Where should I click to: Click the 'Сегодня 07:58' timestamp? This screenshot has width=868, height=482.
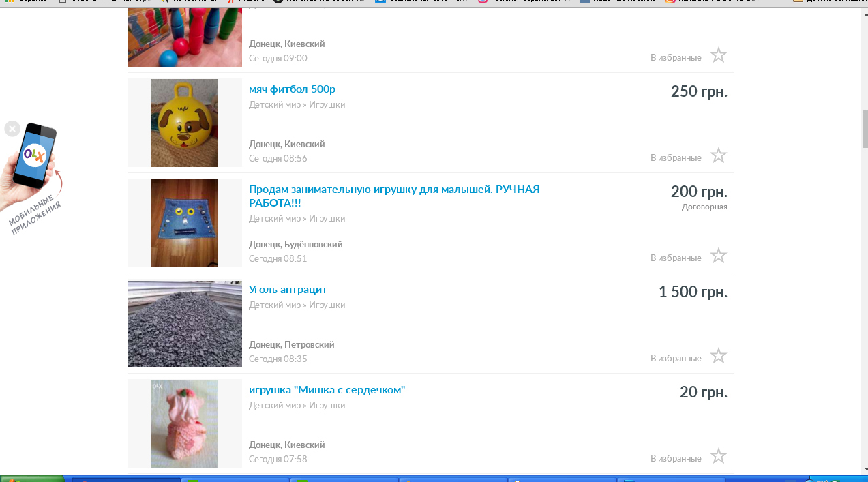(278, 459)
